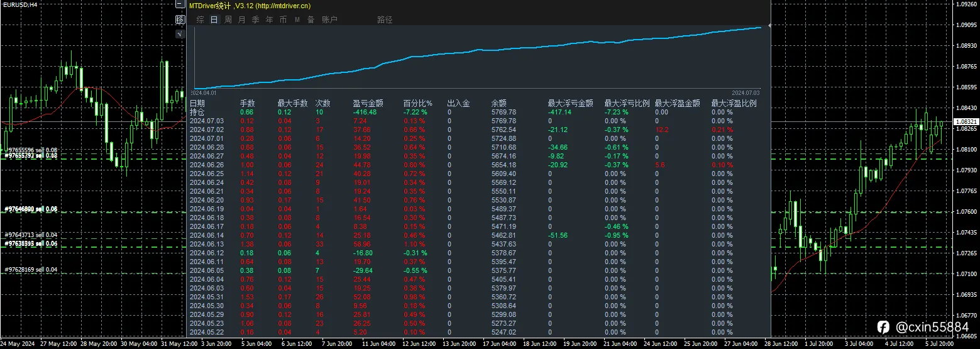The width and height of the screenshot is (980, 349).
Task: Select the 2024.06.28 row date
Action: coord(206,147)
